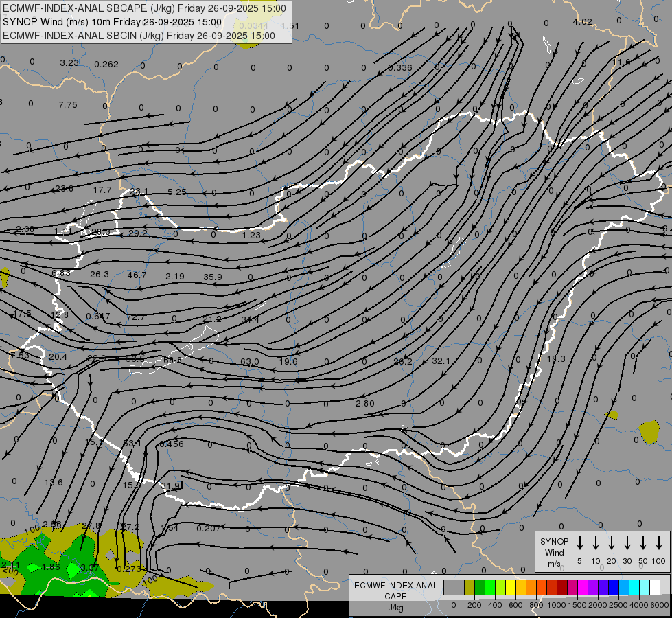This screenshot has height=618, width=672.
Task: Click the 50 m/s wind arrow in the SYNOP legend
Action: pyautogui.click(x=643, y=543)
